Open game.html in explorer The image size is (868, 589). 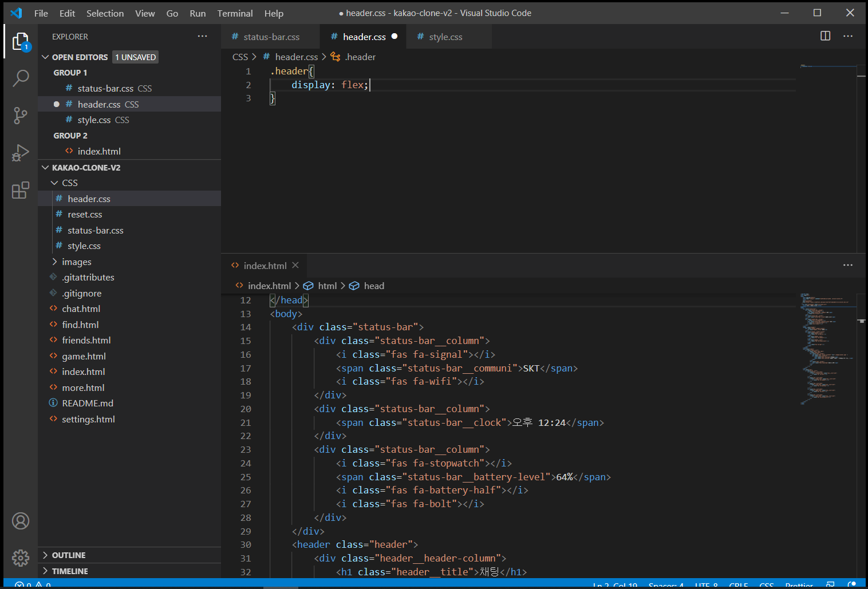click(x=129, y=356)
